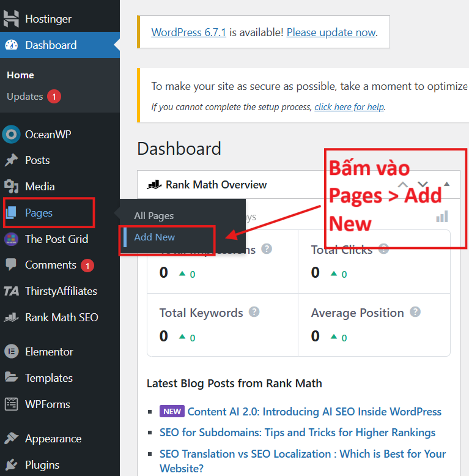Click the bar chart icon in Rank Math widget

[442, 217]
